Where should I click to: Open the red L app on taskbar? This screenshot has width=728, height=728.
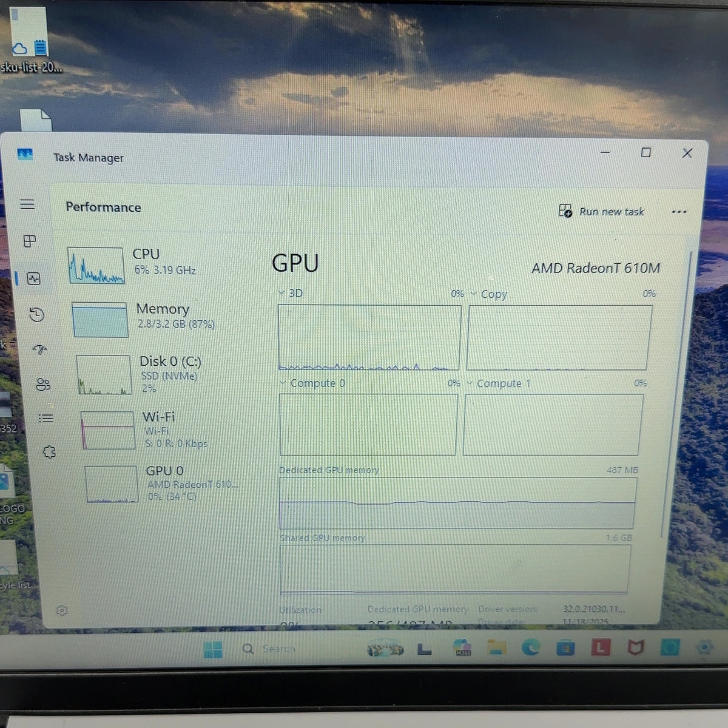601,648
